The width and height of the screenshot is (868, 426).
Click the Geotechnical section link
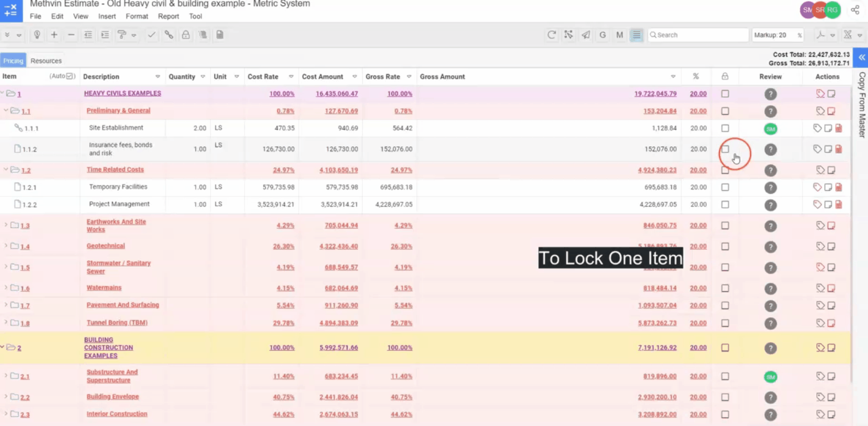[106, 246]
